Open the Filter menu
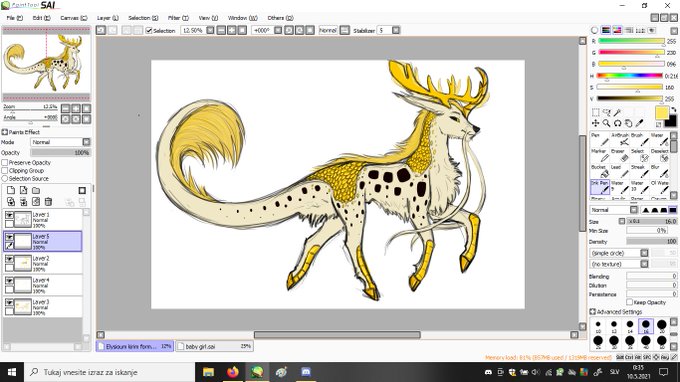This screenshot has height=382, width=680. pyautogui.click(x=178, y=18)
